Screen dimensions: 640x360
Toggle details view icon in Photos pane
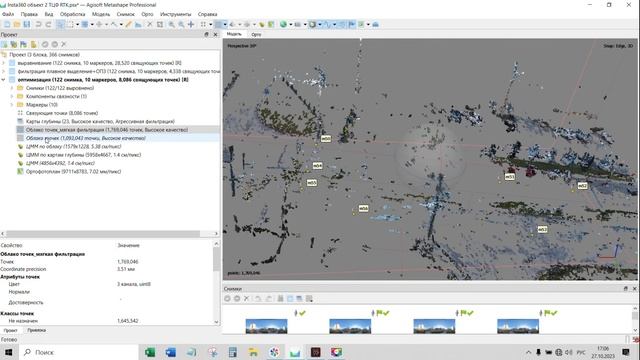pyautogui.click(x=309, y=299)
